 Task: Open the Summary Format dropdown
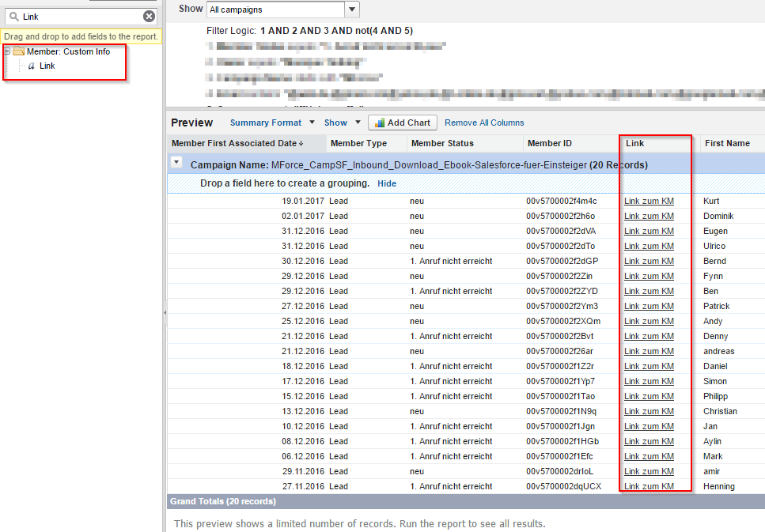tap(272, 123)
